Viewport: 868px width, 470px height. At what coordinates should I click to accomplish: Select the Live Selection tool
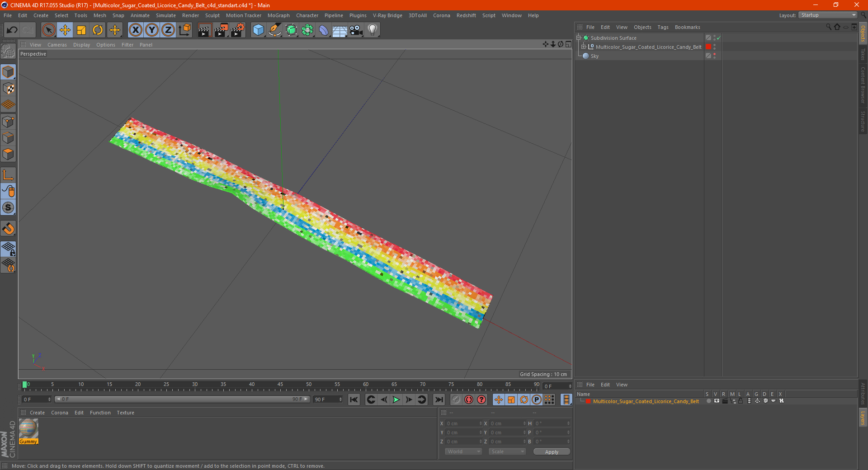click(48, 30)
